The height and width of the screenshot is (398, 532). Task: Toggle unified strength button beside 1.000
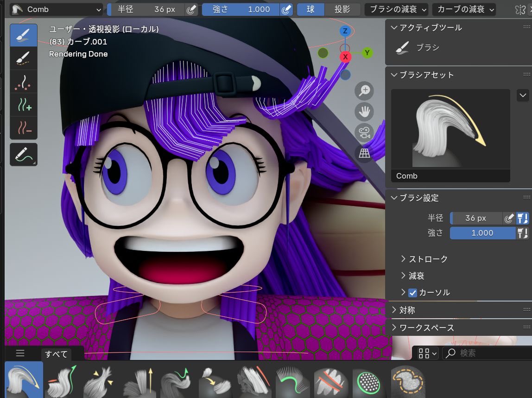pos(523,233)
